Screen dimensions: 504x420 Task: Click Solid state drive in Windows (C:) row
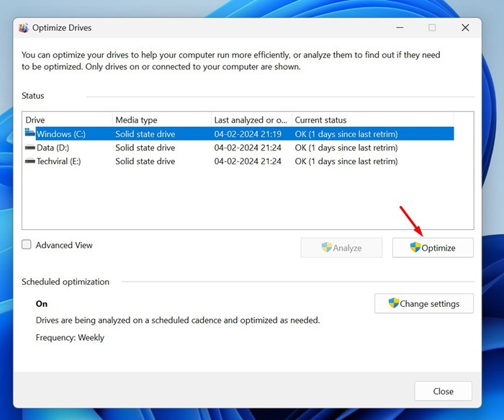145,134
